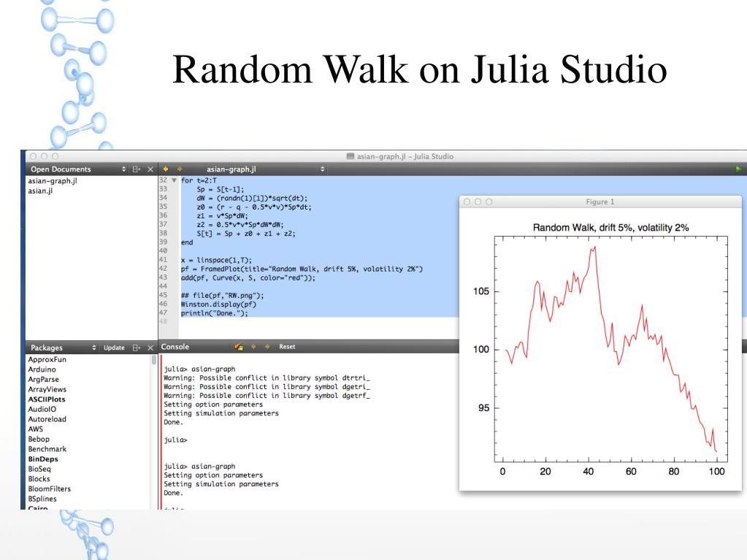Zoom the Figure 1 window
Screen dimensions: 747x560
[x=489, y=202]
